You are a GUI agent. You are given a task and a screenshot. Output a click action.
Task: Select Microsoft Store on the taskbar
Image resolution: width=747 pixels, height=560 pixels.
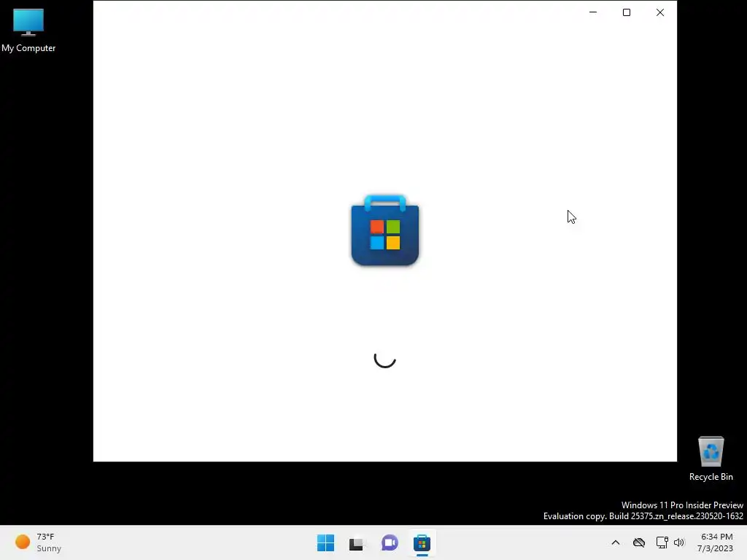[x=422, y=542]
